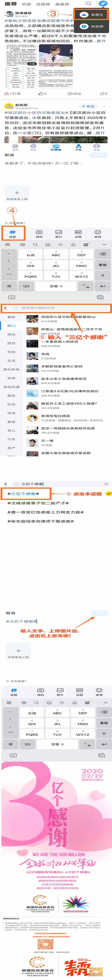The height and width of the screenshot is (980, 112).
Task: Tap the 191推 upvote icon
Action: (6, 94)
